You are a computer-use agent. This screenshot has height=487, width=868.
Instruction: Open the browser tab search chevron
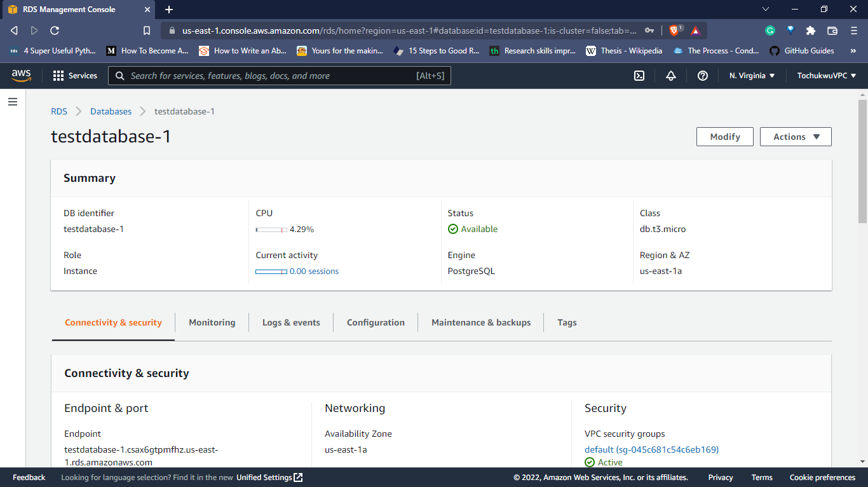pos(766,10)
